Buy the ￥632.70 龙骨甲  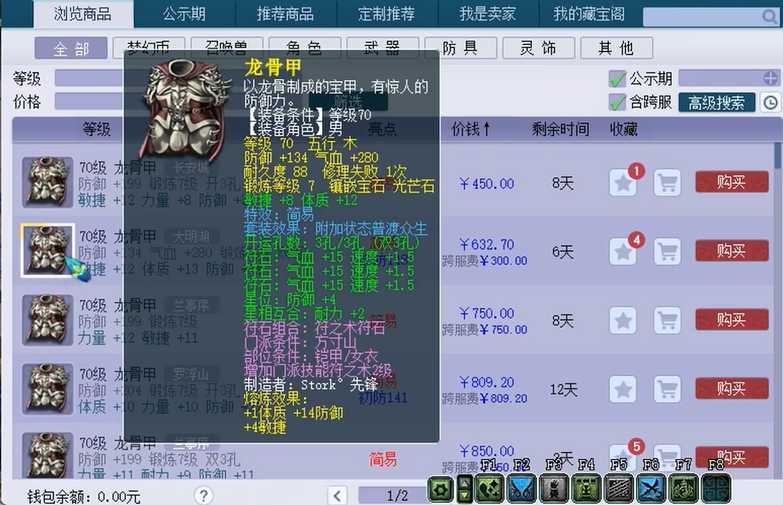tap(732, 250)
